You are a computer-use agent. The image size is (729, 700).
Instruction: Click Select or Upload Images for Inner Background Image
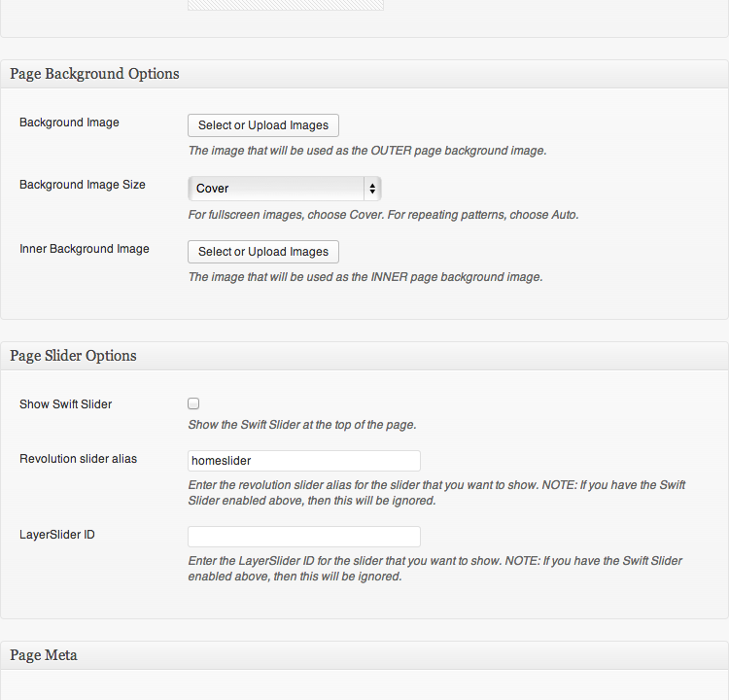(x=263, y=252)
